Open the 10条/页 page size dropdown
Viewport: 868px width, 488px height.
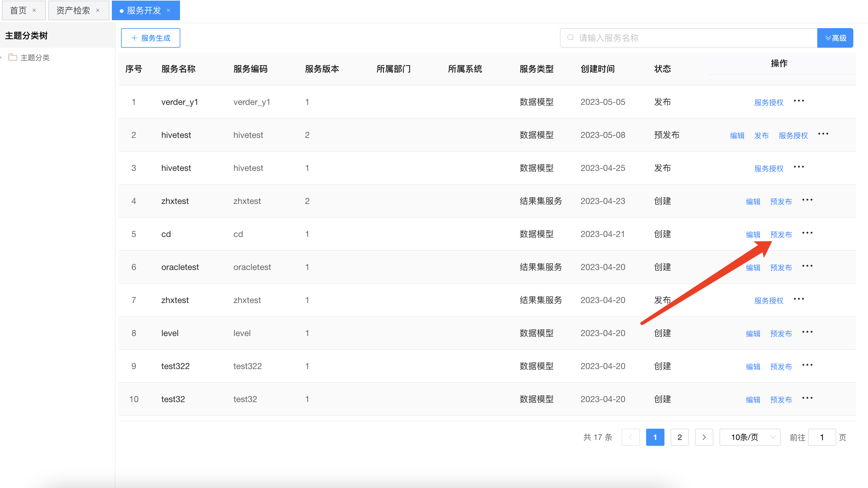750,437
